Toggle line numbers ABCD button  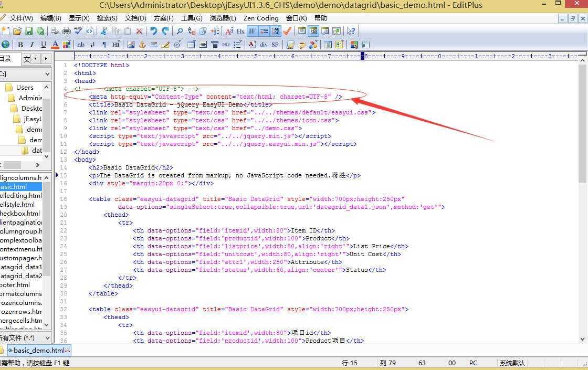pos(276,31)
